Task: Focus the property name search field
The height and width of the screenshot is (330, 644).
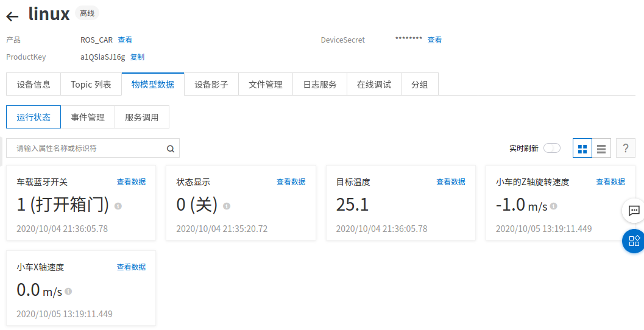Action: pyautogui.click(x=93, y=148)
